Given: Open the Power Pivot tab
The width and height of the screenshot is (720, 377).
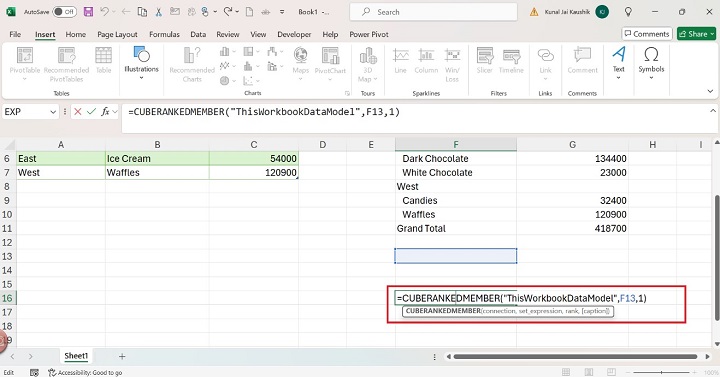Looking at the screenshot, I should pyautogui.click(x=369, y=34).
